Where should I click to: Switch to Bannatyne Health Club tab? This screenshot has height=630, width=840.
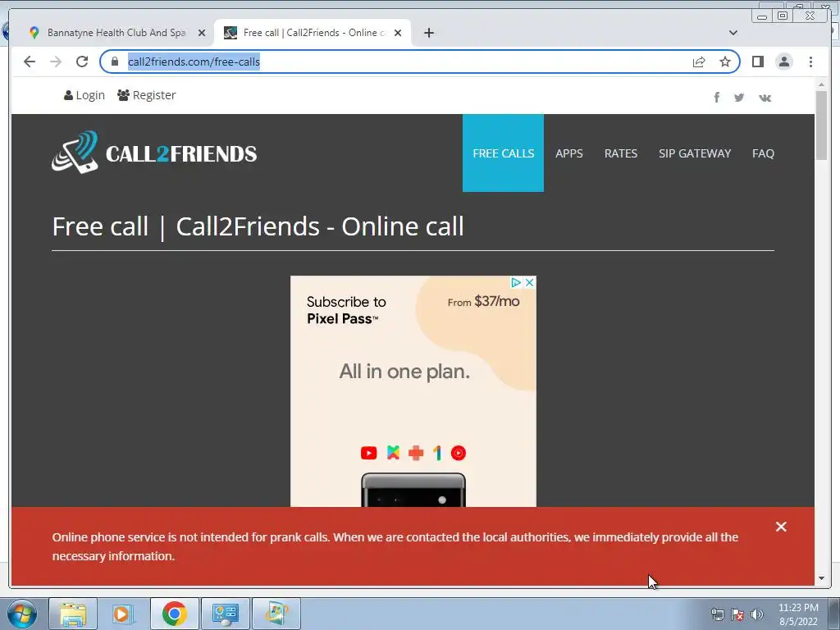112,33
